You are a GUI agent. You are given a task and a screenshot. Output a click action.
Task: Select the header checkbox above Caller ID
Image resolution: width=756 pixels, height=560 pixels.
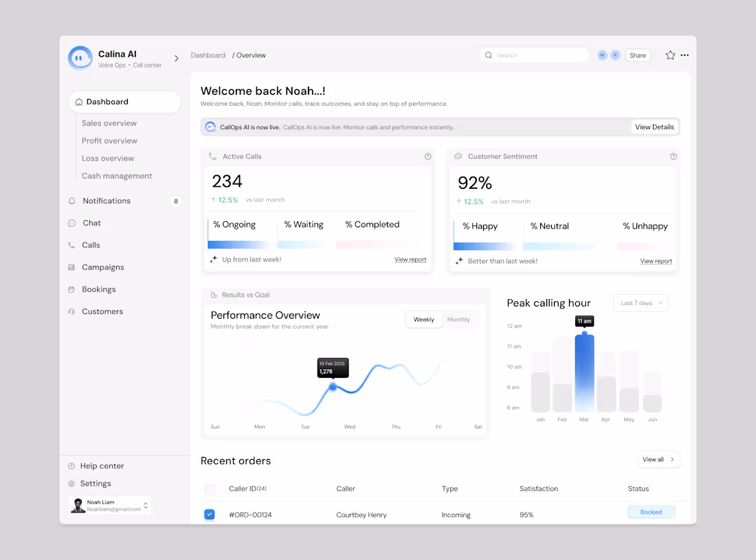click(x=210, y=489)
